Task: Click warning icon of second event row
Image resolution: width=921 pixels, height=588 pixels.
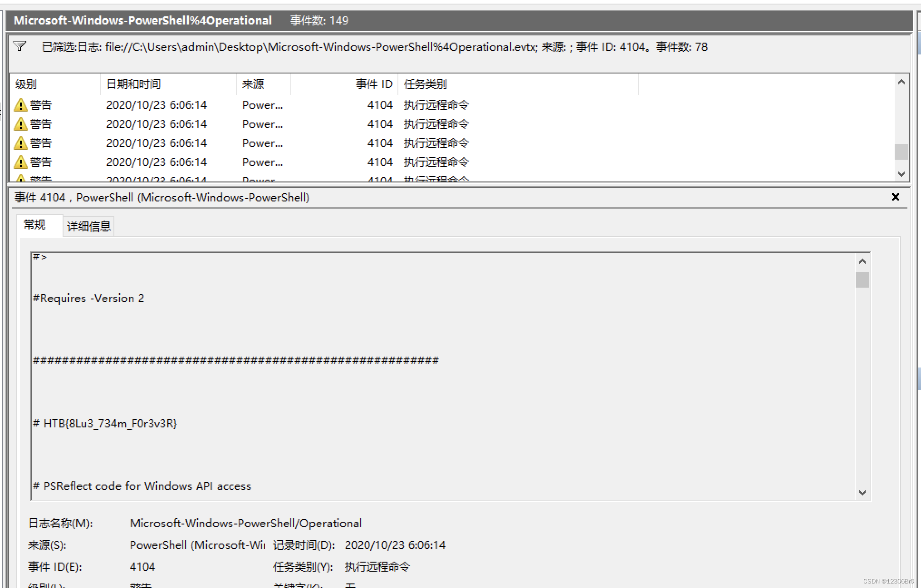Action: coord(20,124)
